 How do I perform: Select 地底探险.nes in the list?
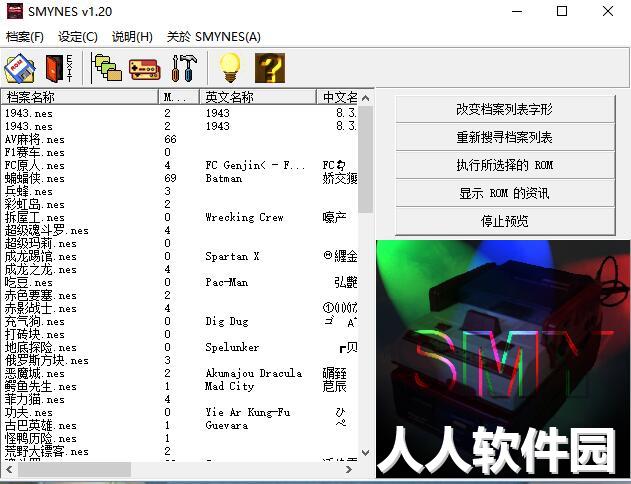pyautogui.click(x=41, y=347)
